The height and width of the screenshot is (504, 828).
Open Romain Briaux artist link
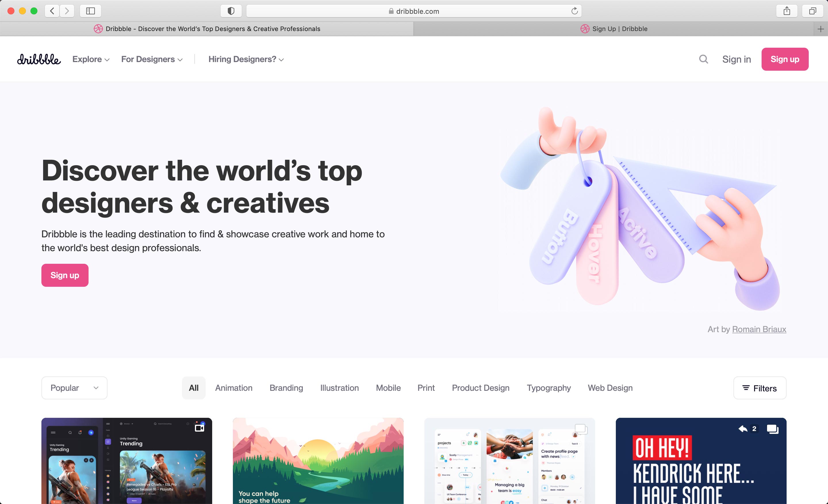[759, 329]
